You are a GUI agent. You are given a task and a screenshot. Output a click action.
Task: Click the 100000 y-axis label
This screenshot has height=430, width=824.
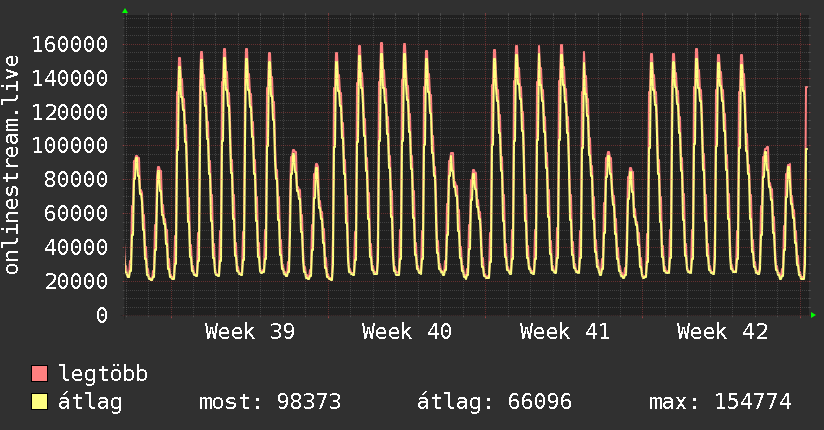(70, 146)
